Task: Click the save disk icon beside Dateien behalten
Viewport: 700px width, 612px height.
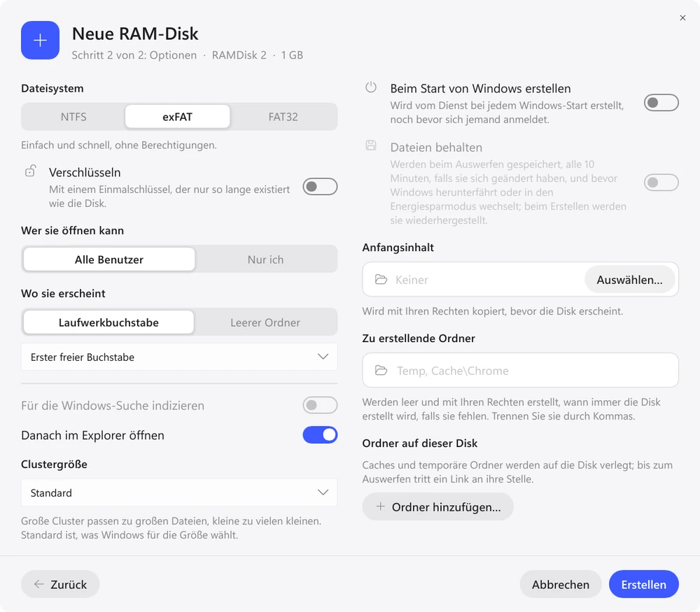Action: pyautogui.click(x=371, y=145)
